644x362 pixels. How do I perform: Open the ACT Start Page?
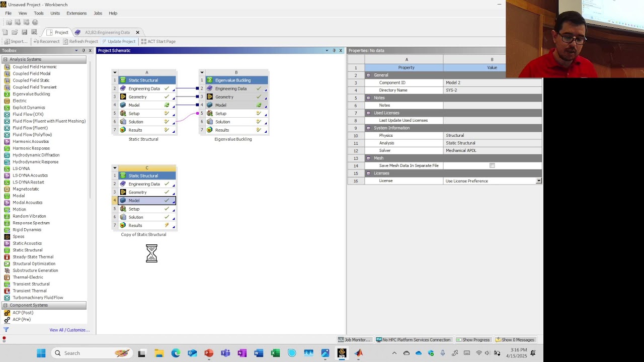point(158,41)
